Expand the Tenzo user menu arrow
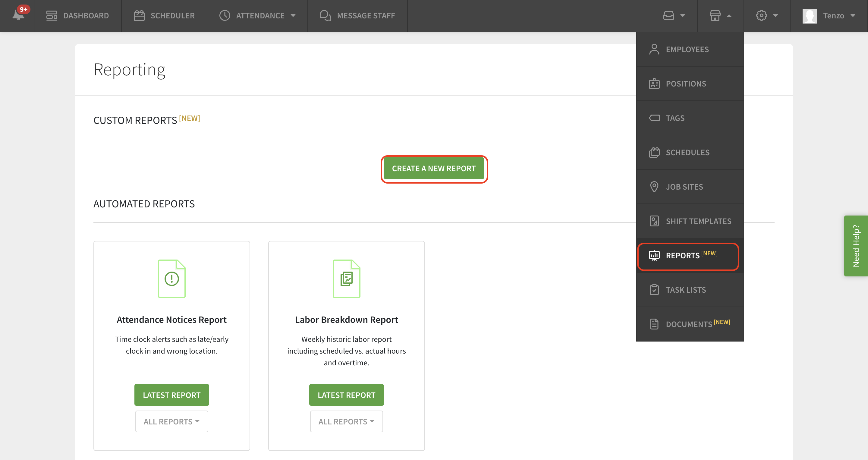Viewport: 868px width, 460px height. point(853,15)
